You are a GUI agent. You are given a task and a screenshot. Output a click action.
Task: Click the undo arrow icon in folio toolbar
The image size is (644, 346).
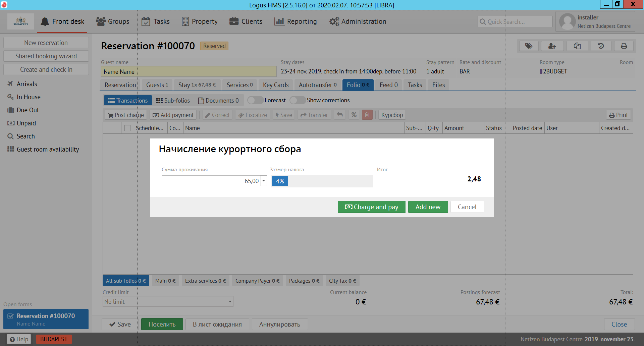click(x=340, y=115)
